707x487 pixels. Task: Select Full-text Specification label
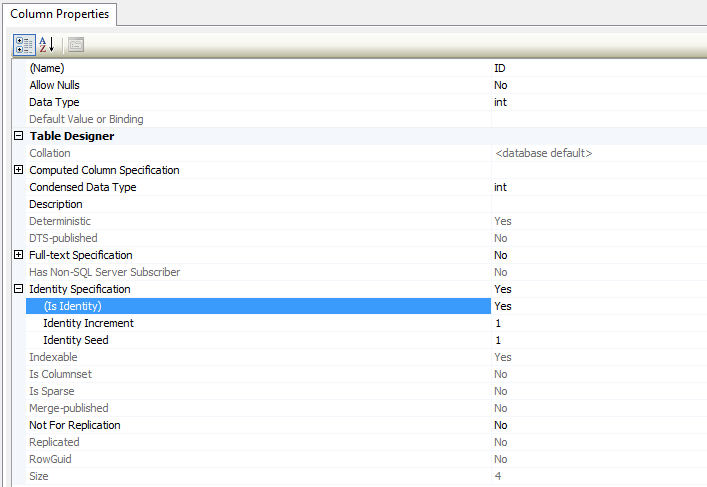coord(81,255)
